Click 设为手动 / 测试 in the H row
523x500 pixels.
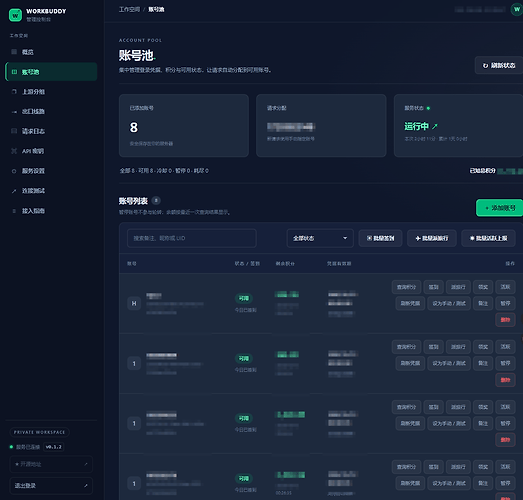[x=449, y=303]
